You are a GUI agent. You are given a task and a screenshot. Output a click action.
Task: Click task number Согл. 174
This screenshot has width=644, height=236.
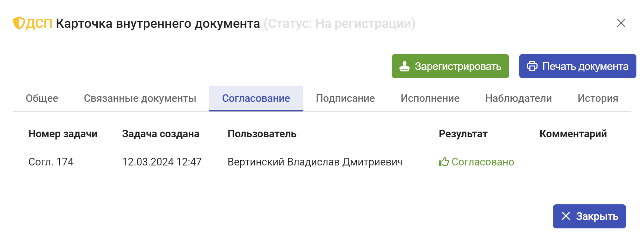click(51, 162)
